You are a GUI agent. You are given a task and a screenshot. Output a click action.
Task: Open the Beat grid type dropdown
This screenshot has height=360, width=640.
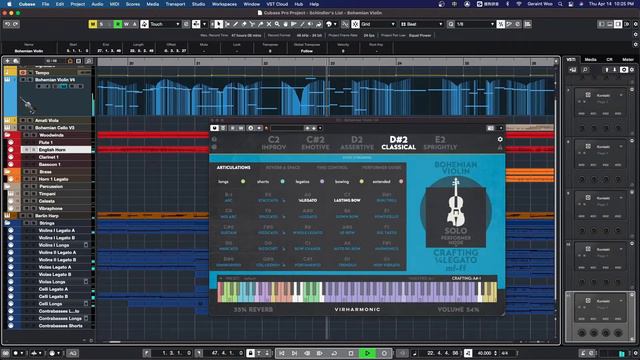(422, 24)
